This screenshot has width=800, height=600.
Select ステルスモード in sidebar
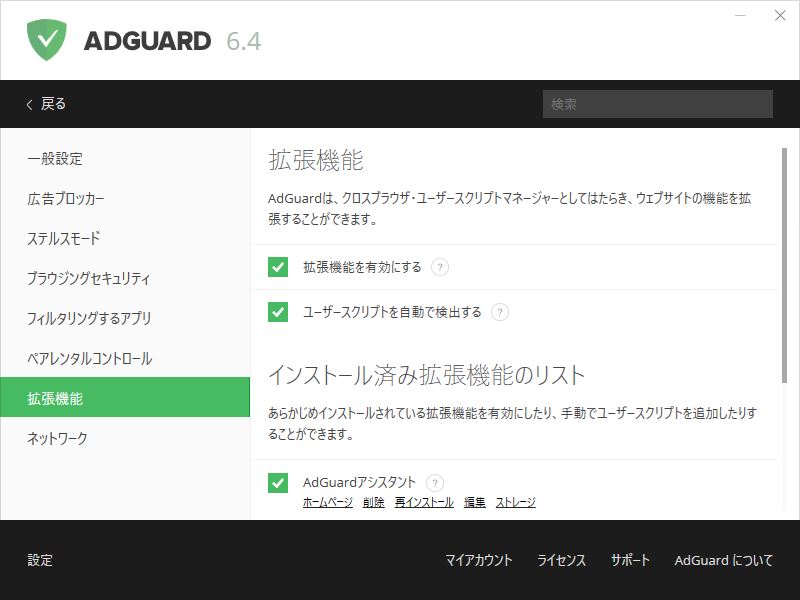coord(125,238)
